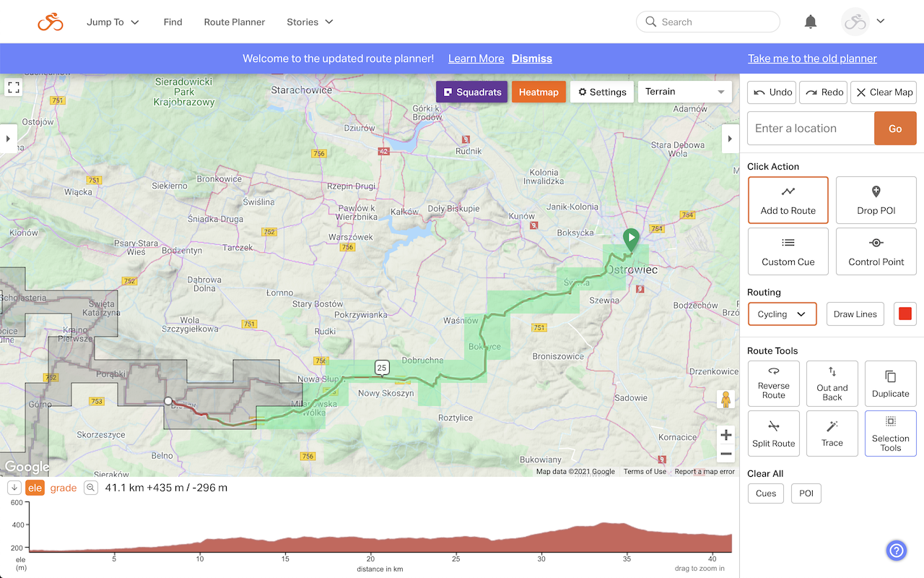The width and height of the screenshot is (924, 578).
Task: Click the 25 km distance marker
Action: click(x=382, y=368)
